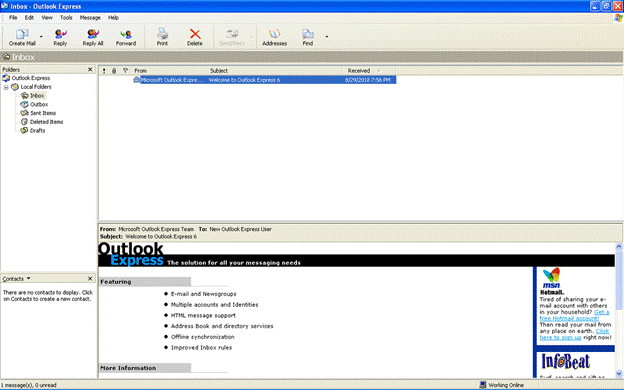Select Outlook Express root in folder tree
The height and width of the screenshot is (390, 624).
(x=31, y=78)
